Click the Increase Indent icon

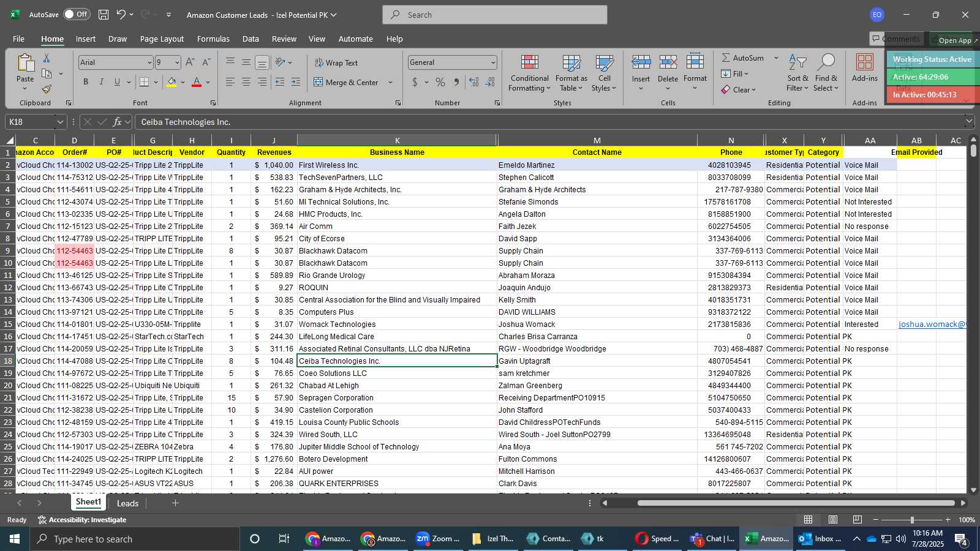(296, 82)
